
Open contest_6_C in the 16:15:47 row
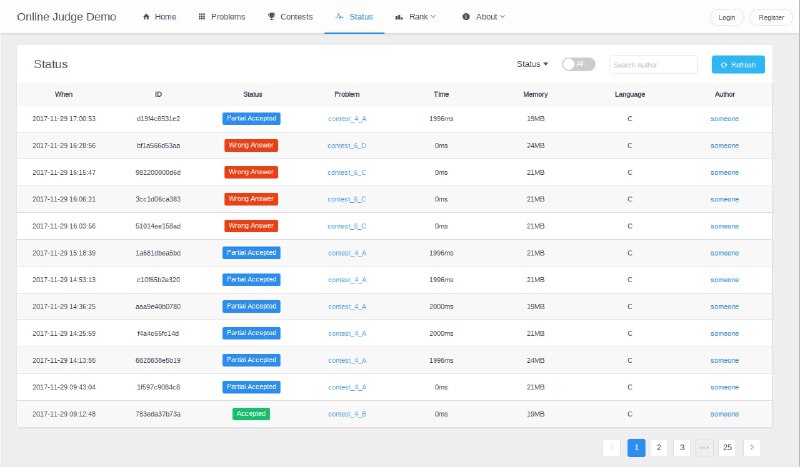pyautogui.click(x=347, y=173)
